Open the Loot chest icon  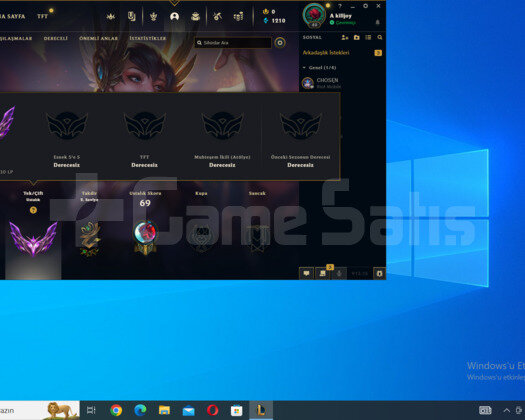(196, 16)
